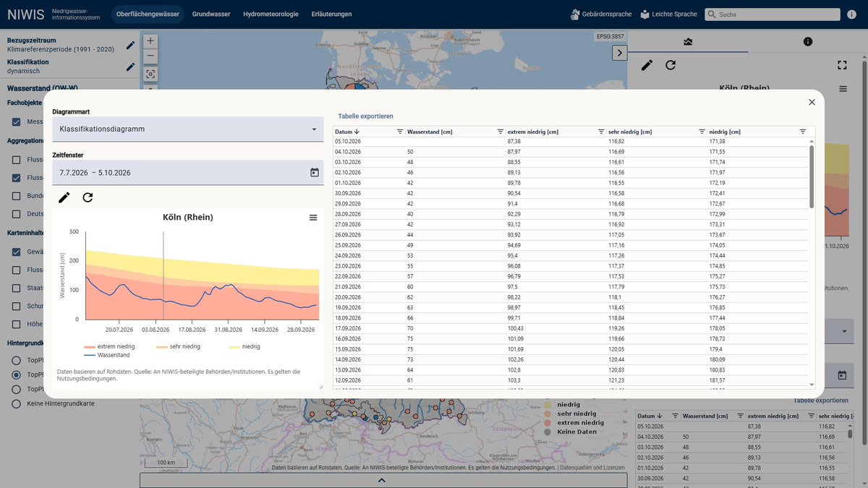Screen dimensions: 868x488
Task: Zoom out on the map
Action: tap(150, 56)
